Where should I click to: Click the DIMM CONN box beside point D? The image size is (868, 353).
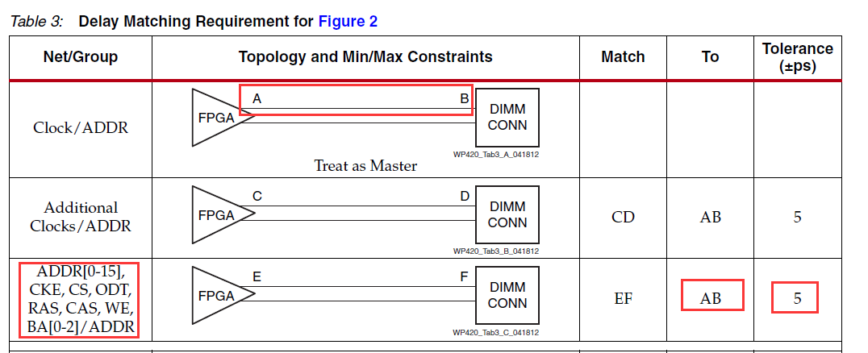[x=507, y=215]
